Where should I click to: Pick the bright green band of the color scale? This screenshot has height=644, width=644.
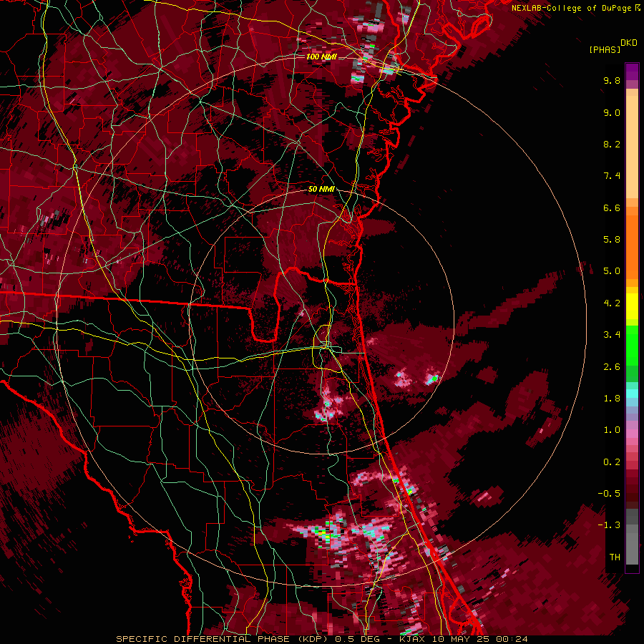point(632,344)
